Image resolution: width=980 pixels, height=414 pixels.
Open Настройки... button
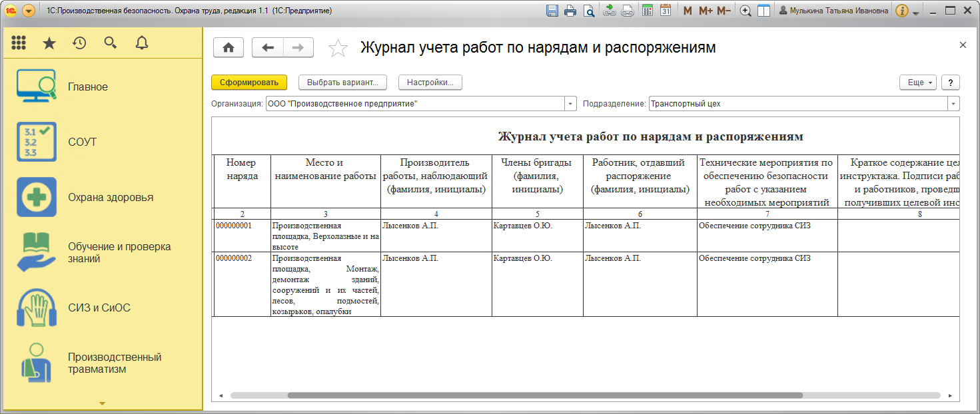(430, 83)
